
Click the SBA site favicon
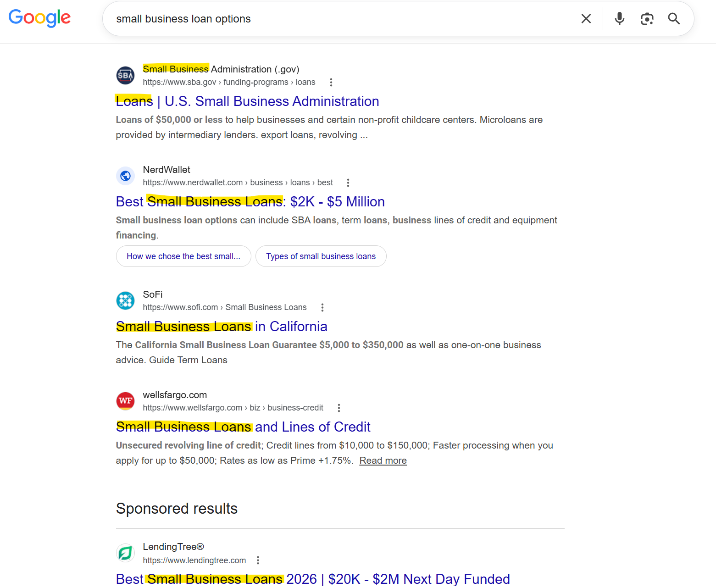pyautogui.click(x=125, y=75)
